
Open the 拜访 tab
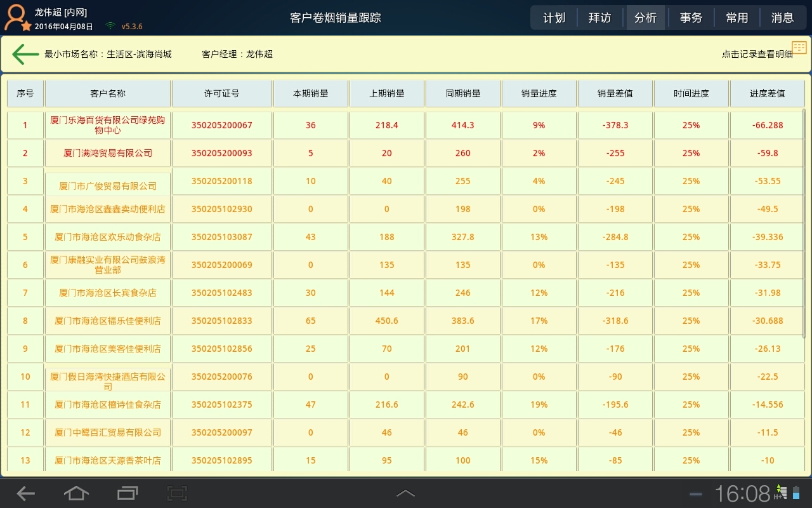click(599, 18)
